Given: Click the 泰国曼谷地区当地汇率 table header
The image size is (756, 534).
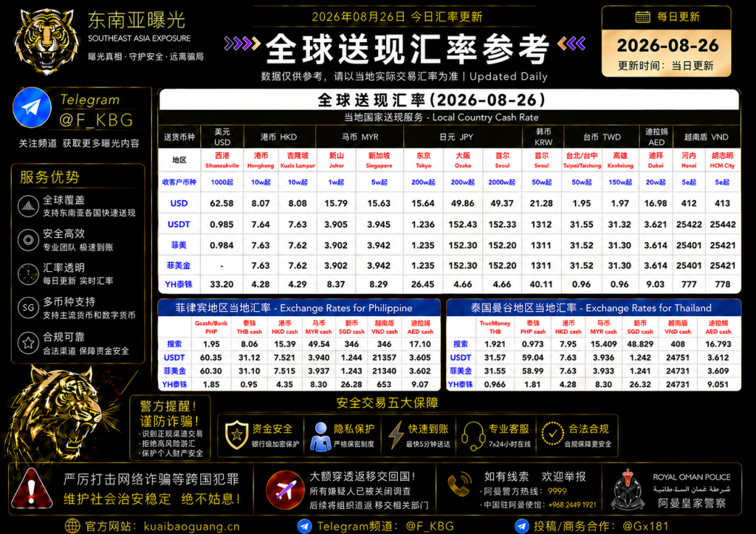Looking at the screenshot, I should [x=594, y=308].
